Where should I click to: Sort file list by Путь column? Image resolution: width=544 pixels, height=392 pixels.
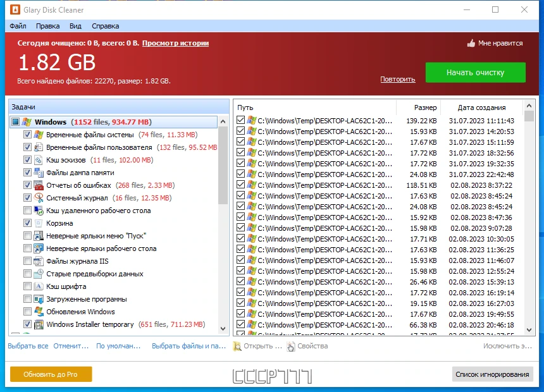pos(315,107)
